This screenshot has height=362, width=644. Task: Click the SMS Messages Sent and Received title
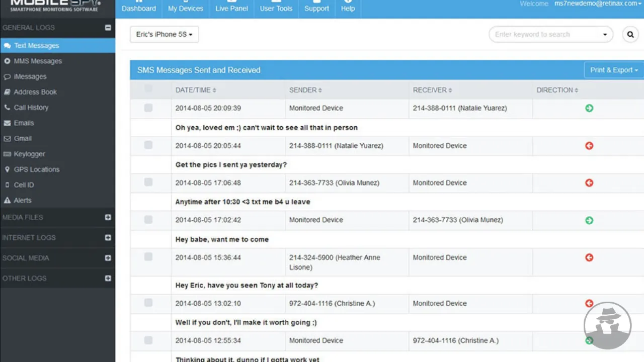(x=199, y=70)
